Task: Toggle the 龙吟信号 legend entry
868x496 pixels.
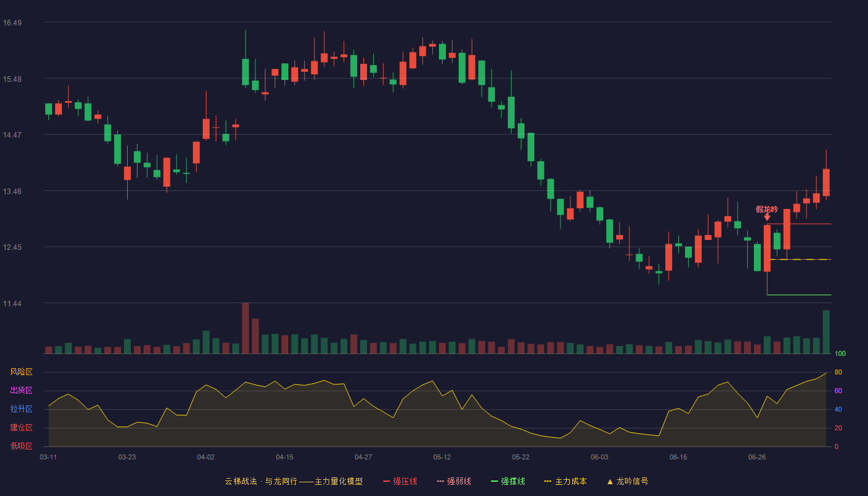Action: [x=627, y=481]
